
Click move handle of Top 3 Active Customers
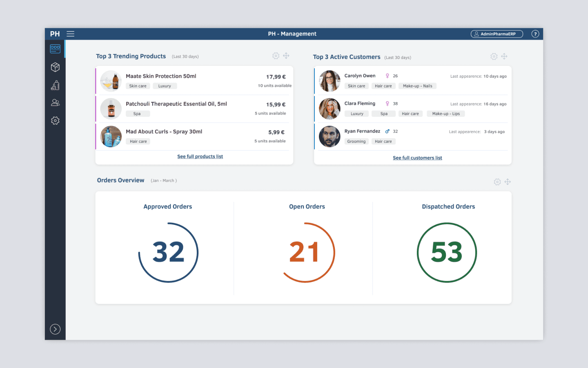tap(504, 56)
